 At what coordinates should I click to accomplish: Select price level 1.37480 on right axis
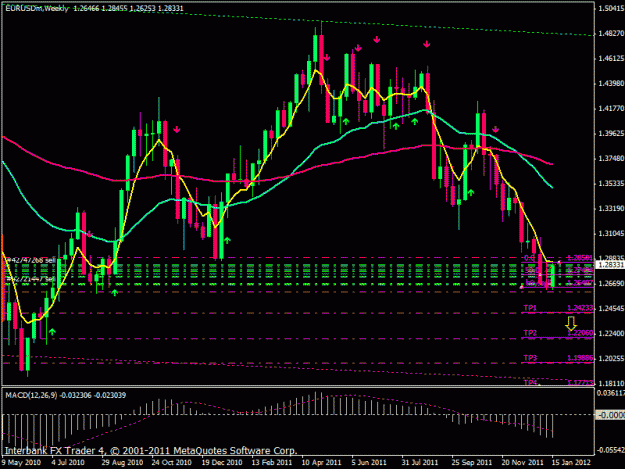point(611,159)
